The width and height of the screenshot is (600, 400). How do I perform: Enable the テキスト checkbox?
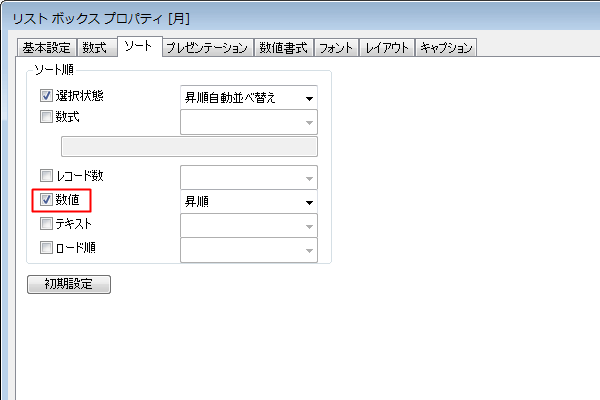pyautogui.click(x=46, y=224)
